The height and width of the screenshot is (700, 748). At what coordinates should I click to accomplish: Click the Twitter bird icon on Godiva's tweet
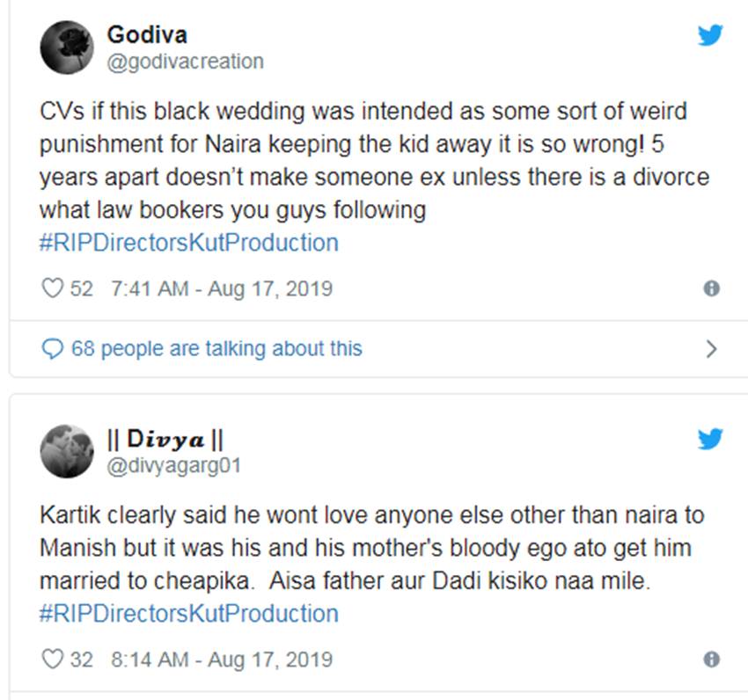710,35
